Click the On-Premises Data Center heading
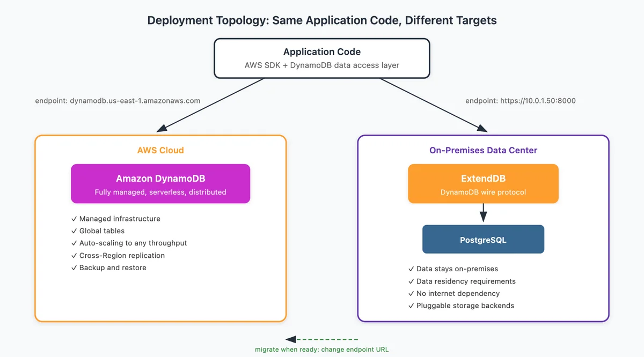This screenshot has height=357, width=644. pos(483,150)
